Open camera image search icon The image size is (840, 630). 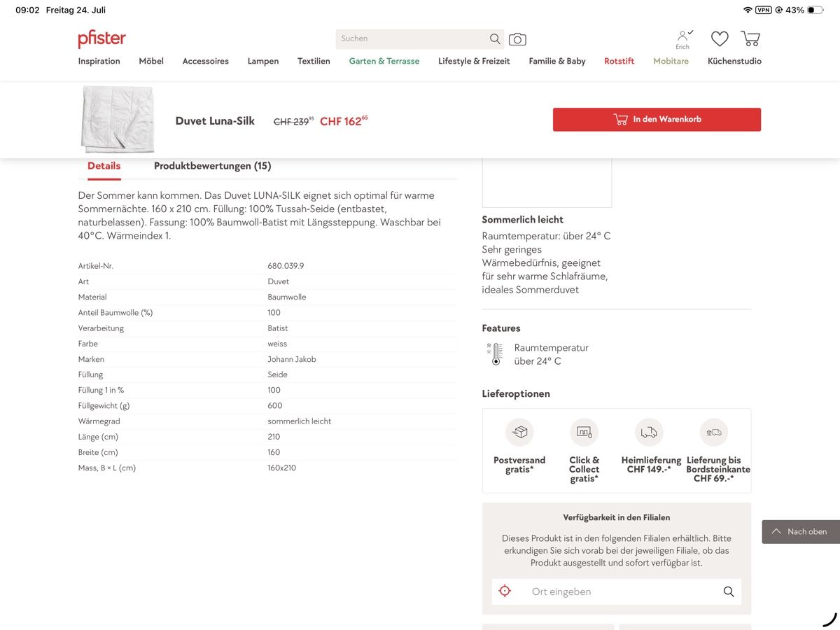(517, 39)
